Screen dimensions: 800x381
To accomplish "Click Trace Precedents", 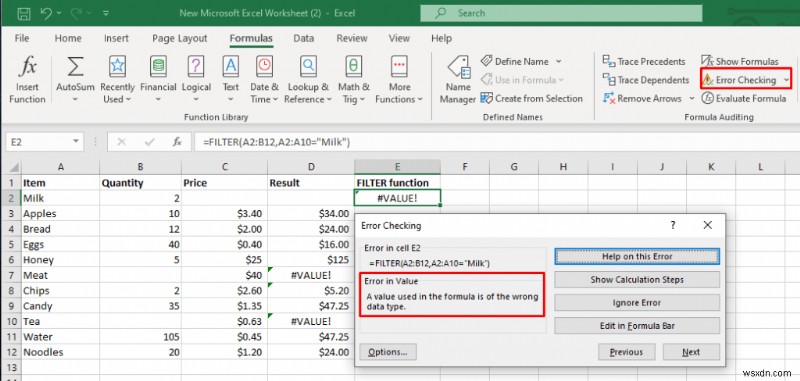I will [644, 61].
